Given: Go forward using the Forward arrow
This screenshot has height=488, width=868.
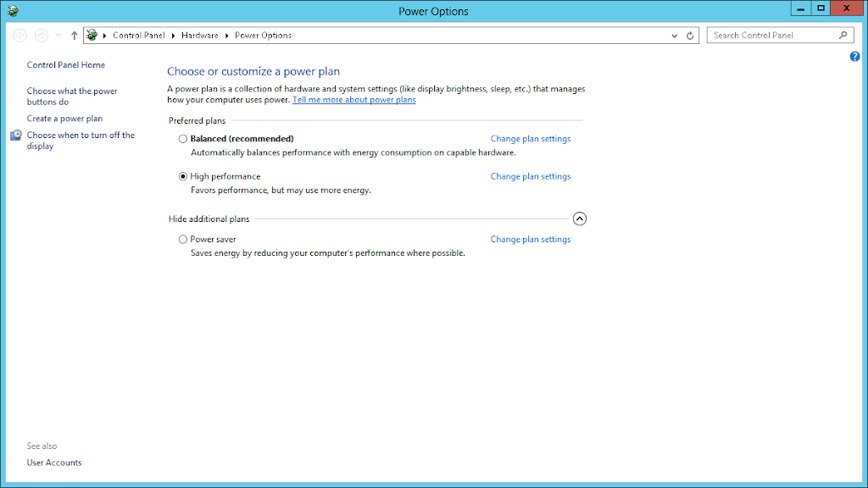Looking at the screenshot, I should (41, 36).
